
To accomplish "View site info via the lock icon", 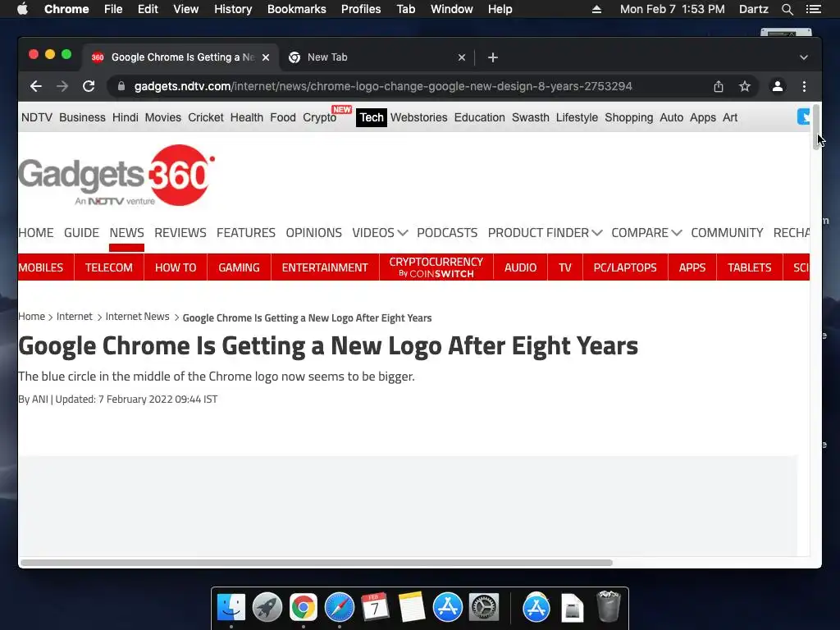I will (x=121, y=86).
